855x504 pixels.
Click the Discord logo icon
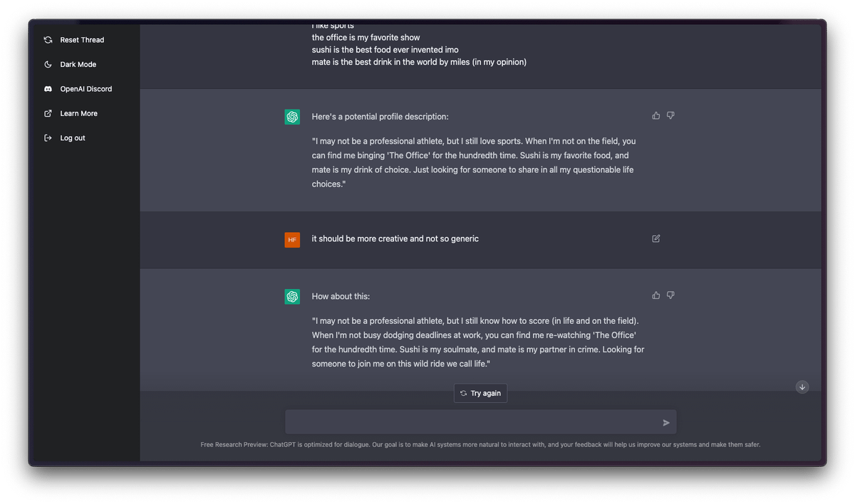click(x=48, y=89)
